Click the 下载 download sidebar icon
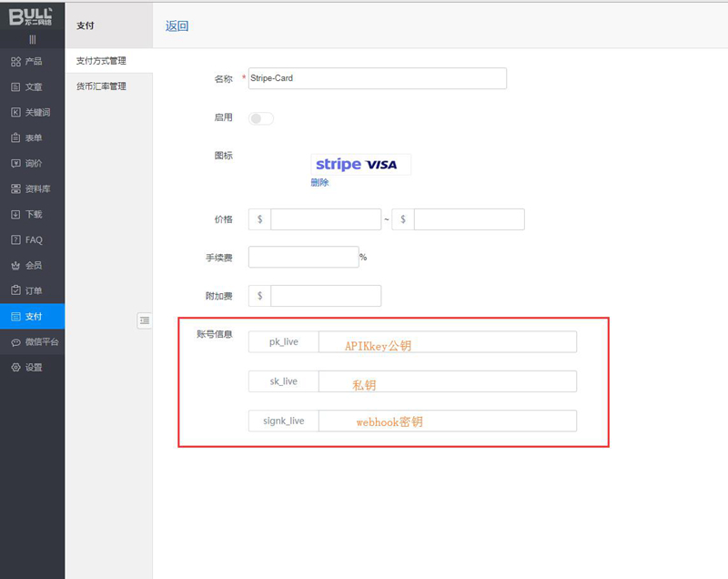Image resolution: width=728 pixels, height=579 pixels. (x=15, y=215)
